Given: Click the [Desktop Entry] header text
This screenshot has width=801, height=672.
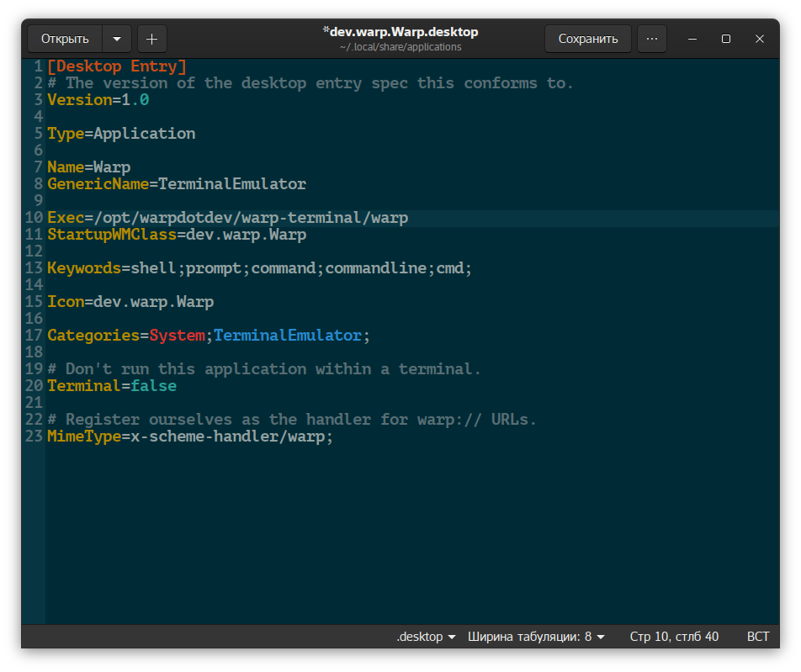Looking at the screenshot, I should [x=117, y=66].
